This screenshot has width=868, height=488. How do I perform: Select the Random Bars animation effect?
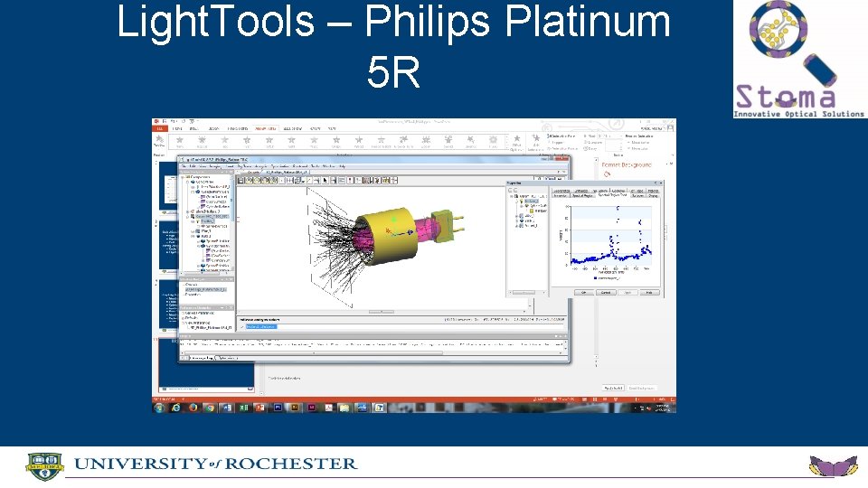click(x=381, y=141)
